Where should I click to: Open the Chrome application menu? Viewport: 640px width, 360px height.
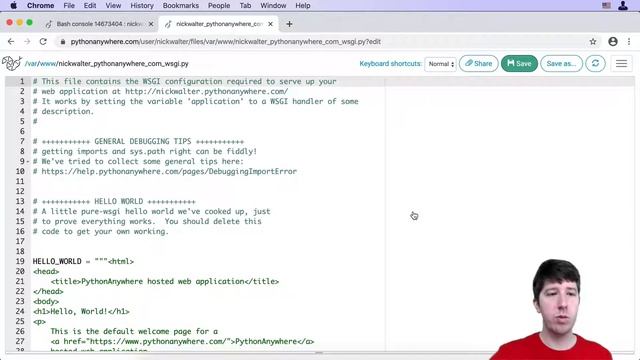click(40, 6)
